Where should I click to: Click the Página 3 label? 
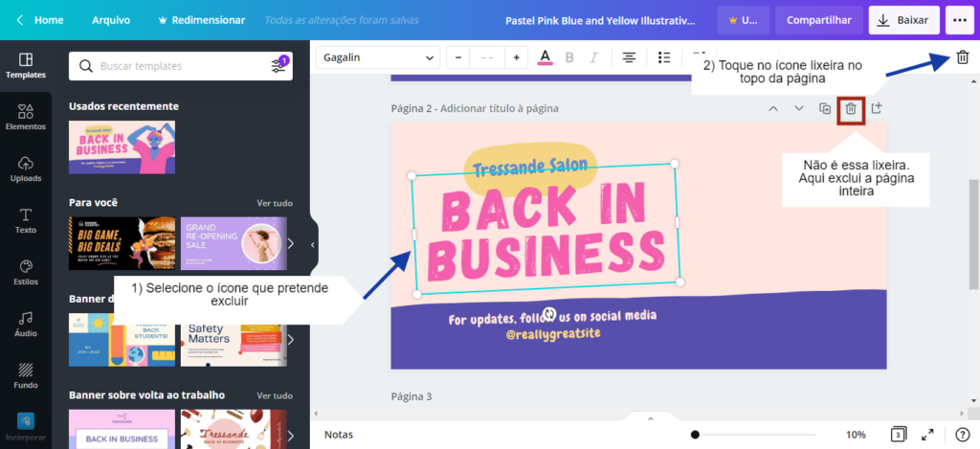(x=412, y=395)
